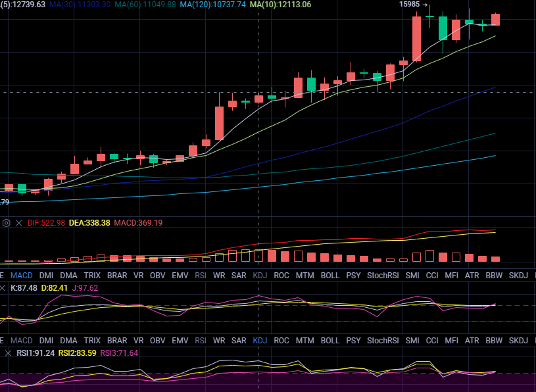Click the RSI3:71.64 value label

(119, 353)
